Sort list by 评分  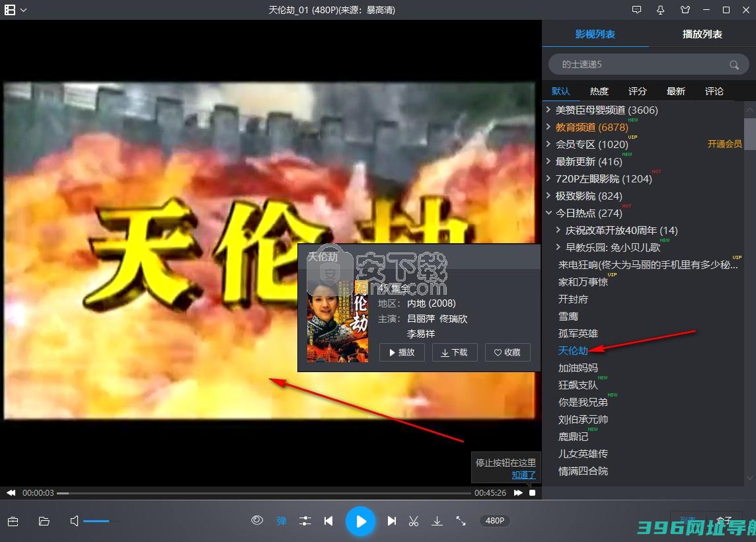click(637, 91)
